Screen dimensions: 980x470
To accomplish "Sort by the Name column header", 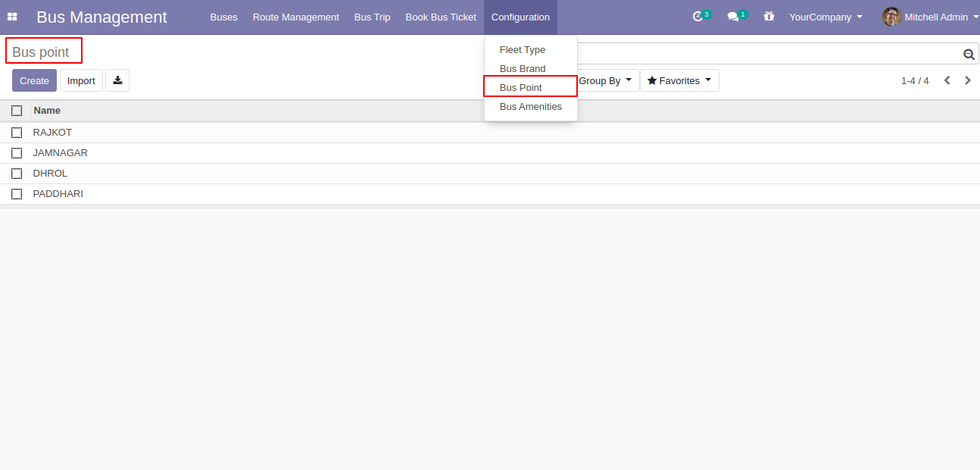I will (x=47, y=111).
